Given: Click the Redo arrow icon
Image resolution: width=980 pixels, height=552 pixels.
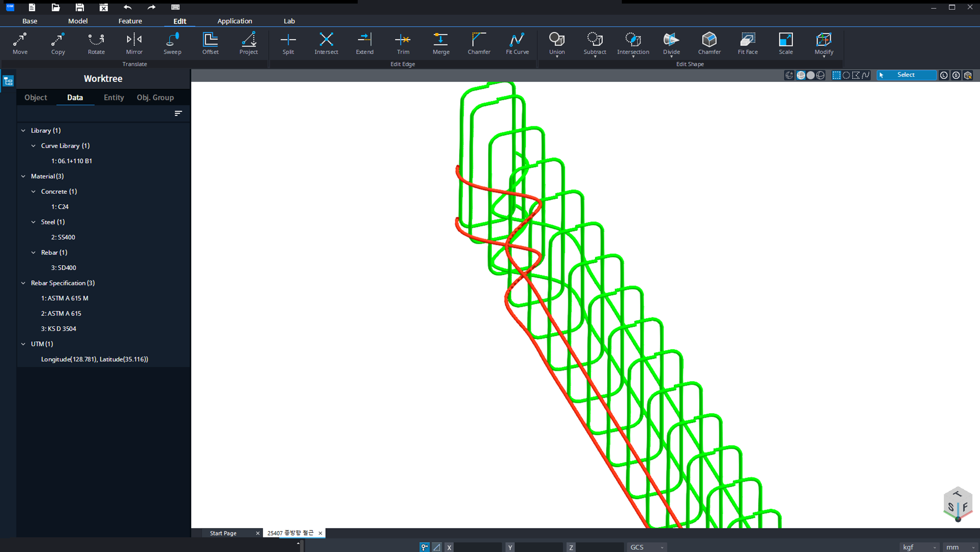Looking at the screenshot, I should point(151,7).
